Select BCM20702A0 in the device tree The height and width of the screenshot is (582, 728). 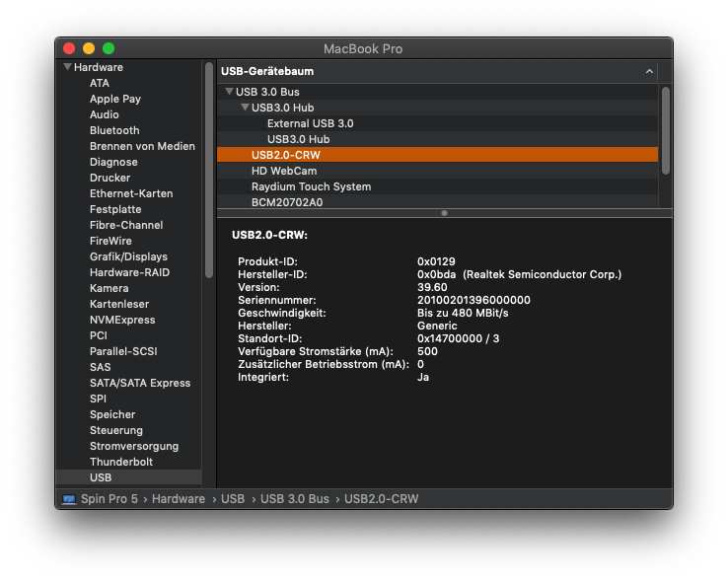click(x=437, y=201)
